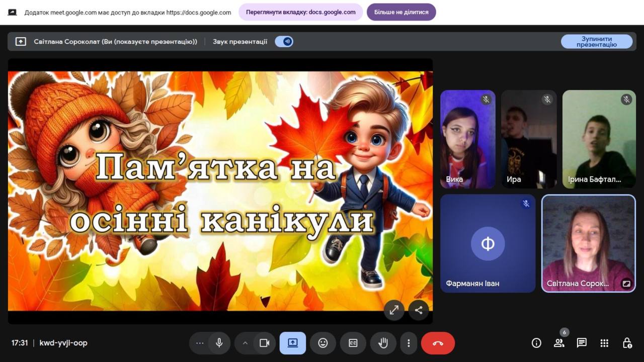Screen dimensions: 644x362
Task: Expand the camera options chevron
Action: click(x=245, y=343)
